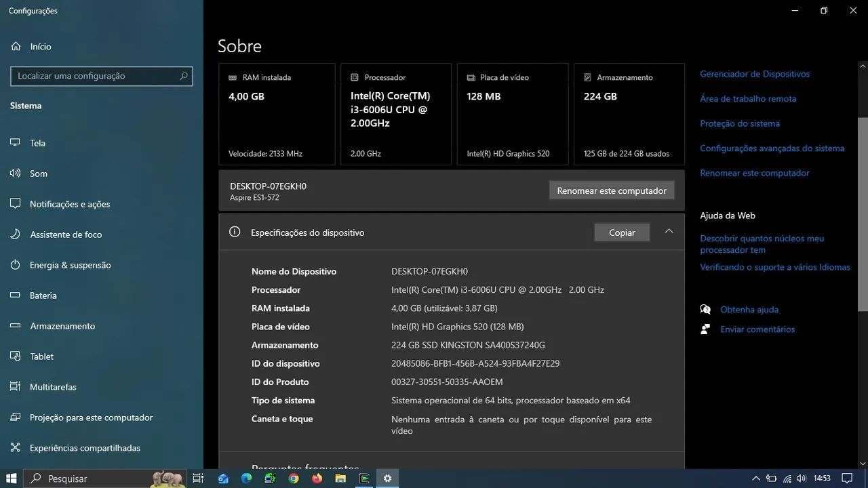
Task: Open the Wi-Fi network tray icon
Action: [x=788, y=479]
